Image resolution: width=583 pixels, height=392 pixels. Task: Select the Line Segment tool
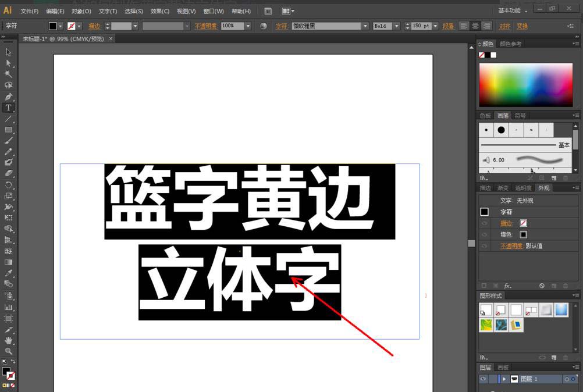[x=8, y=119]
